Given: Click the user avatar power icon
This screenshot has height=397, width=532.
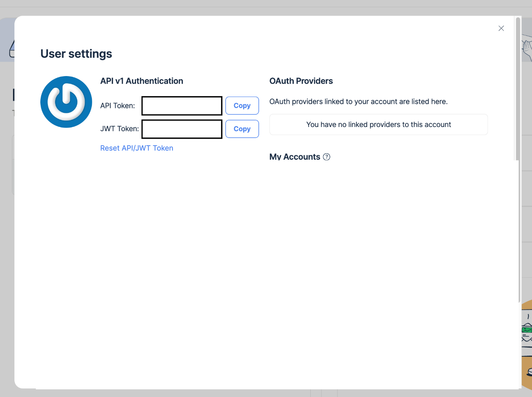Looking at the screenshot, I should point(66,102).
